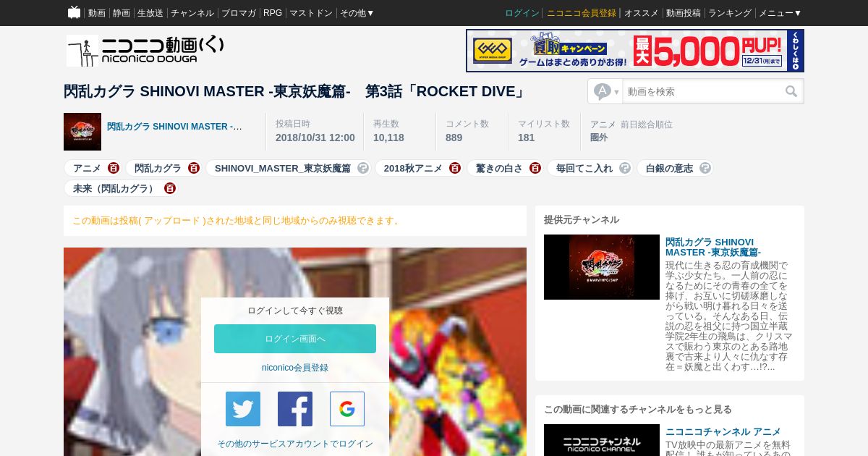Click その他のサービスアカウントでログイン link

295,444
